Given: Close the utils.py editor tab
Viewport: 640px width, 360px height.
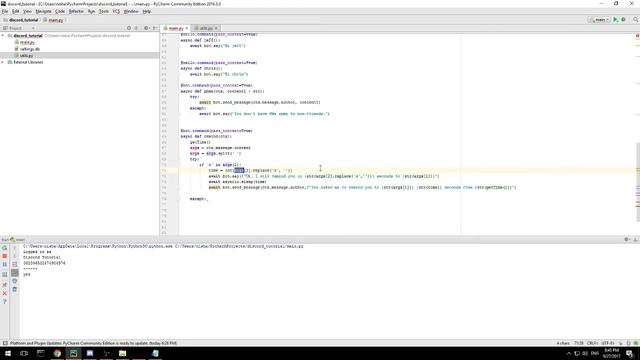Looking at the screenshot, I should 216,28.
